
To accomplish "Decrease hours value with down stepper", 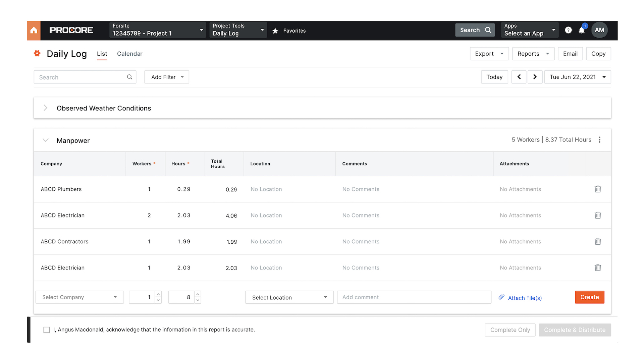I will (198, 300).
